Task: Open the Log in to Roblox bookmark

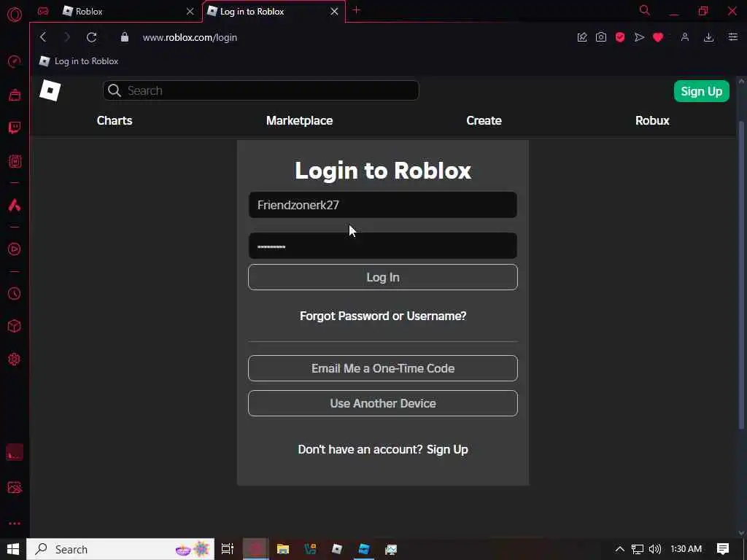Action: [x=79, y=61]
